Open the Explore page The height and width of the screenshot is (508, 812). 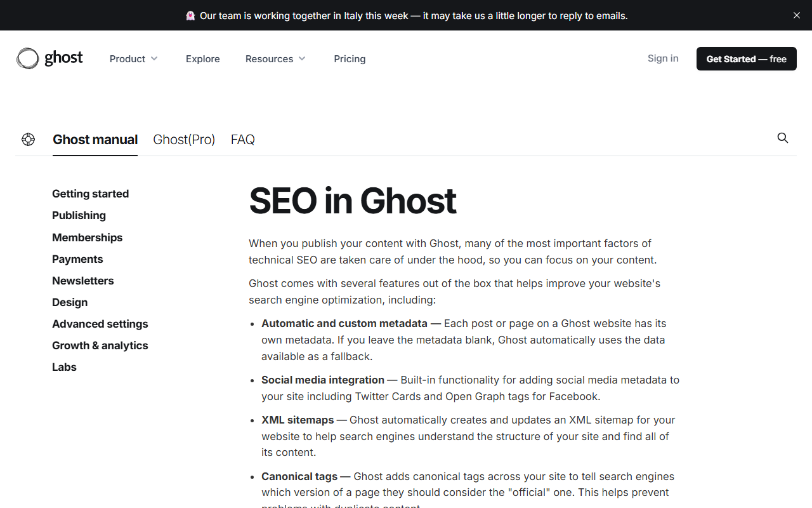pyautogui.click(x=203, y=58)
